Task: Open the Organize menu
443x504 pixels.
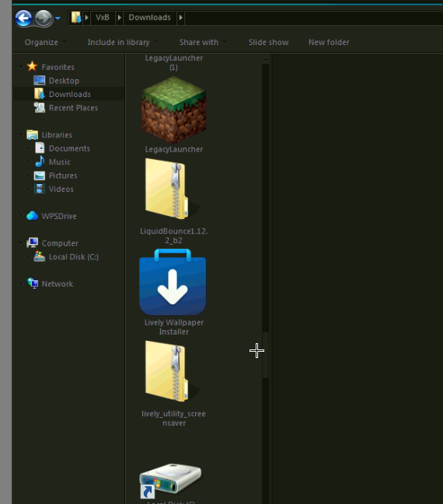Action: click(45, 42)
